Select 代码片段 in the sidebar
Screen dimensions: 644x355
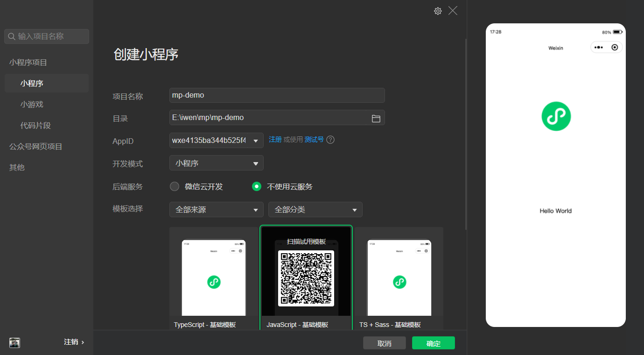point(35,126)
